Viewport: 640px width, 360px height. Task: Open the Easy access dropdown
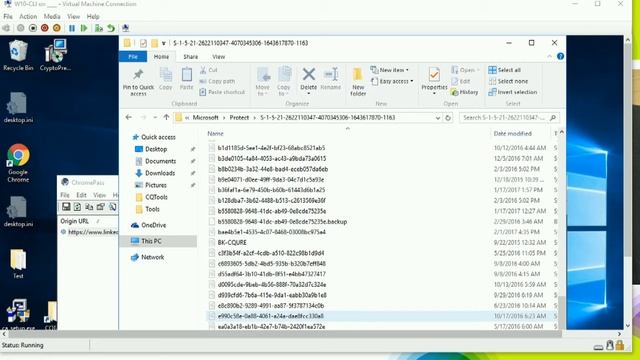click(392, 81)
